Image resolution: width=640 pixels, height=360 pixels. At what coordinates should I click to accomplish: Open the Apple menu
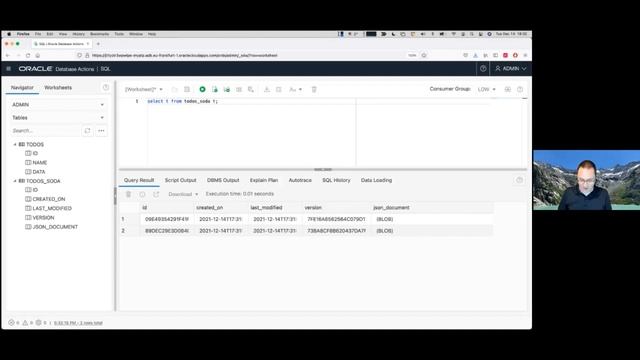coord(9,34)
